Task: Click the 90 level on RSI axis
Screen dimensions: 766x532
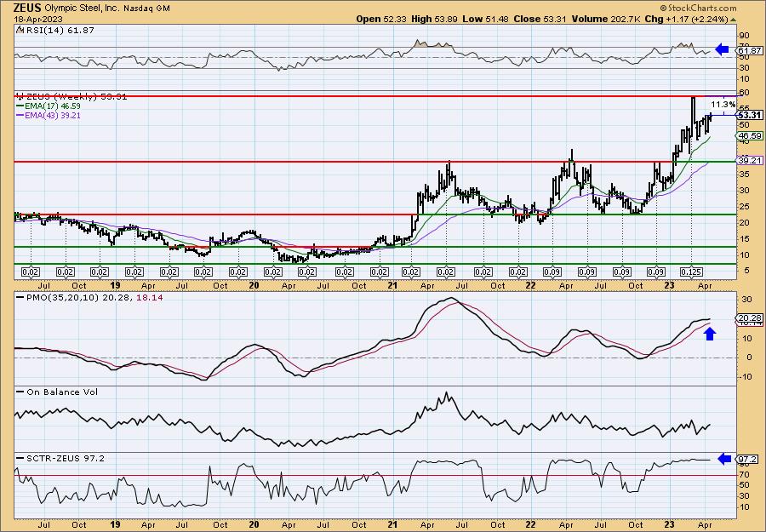Action: pyautogui.click(x=744, y=36)
